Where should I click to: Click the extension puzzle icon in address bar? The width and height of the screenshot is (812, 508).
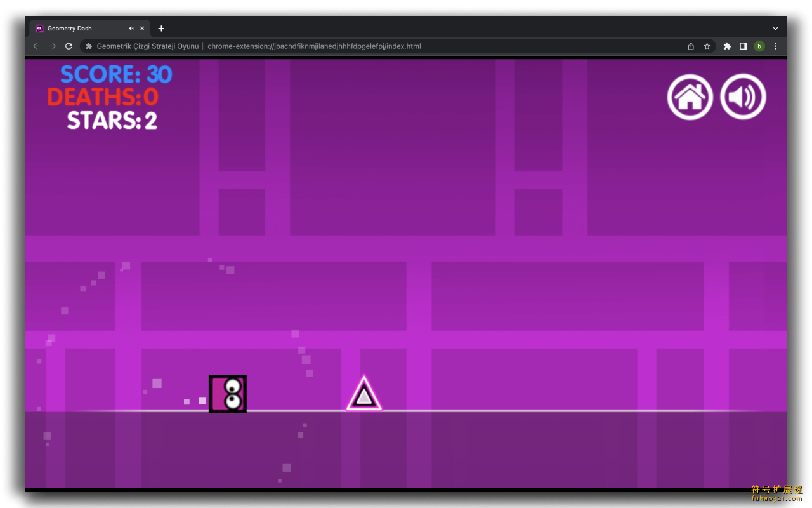point(89,46)
